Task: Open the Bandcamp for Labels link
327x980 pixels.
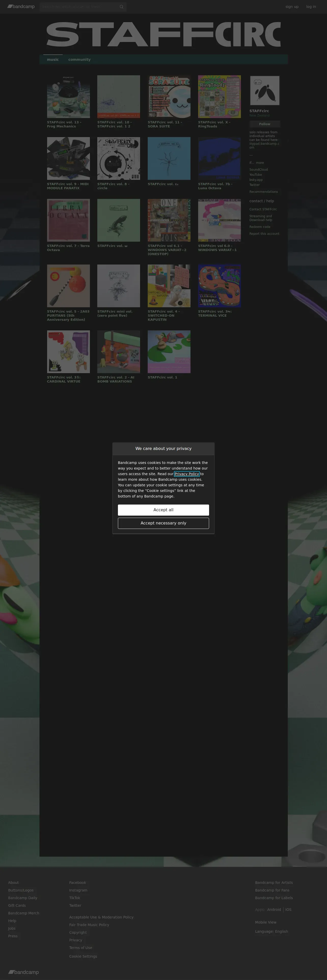Action: 274,898
